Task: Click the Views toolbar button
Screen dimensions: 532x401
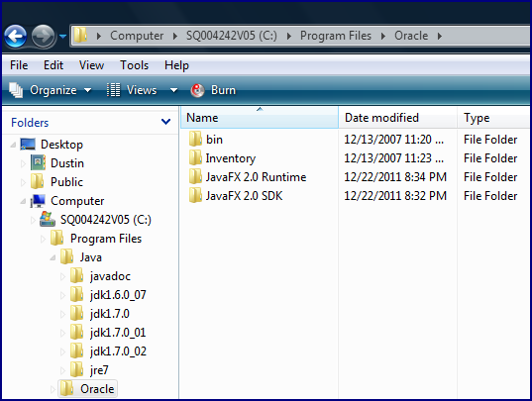Action: (x=132, y=90)
